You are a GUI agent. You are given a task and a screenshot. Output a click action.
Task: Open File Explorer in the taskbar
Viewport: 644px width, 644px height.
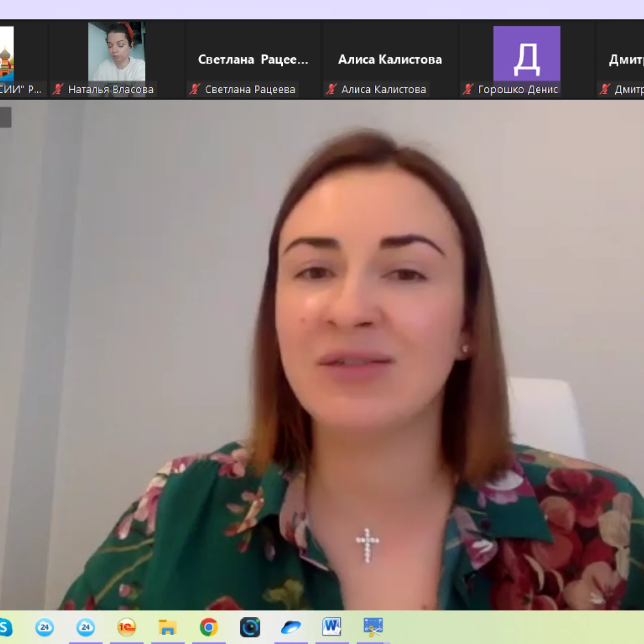pos(168,627)
